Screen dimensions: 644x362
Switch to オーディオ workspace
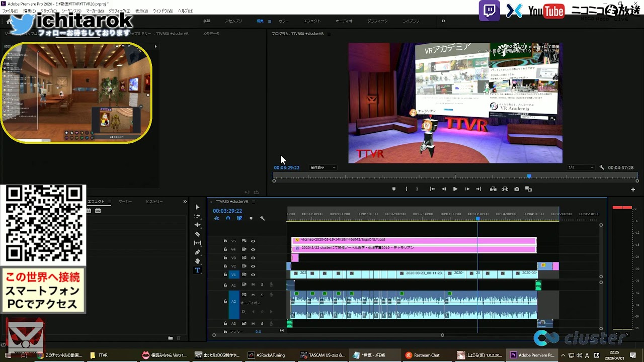[344, 21]
